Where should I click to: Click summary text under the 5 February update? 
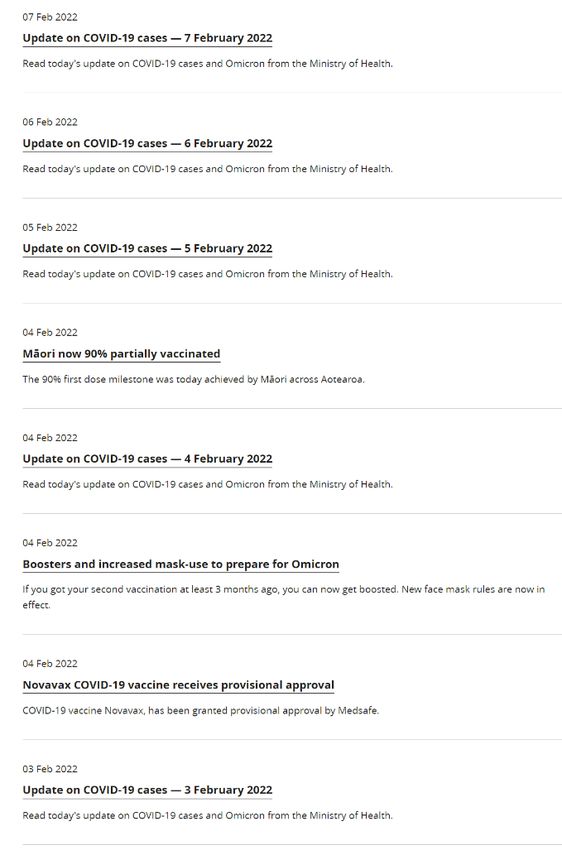(x=208, y=274)
